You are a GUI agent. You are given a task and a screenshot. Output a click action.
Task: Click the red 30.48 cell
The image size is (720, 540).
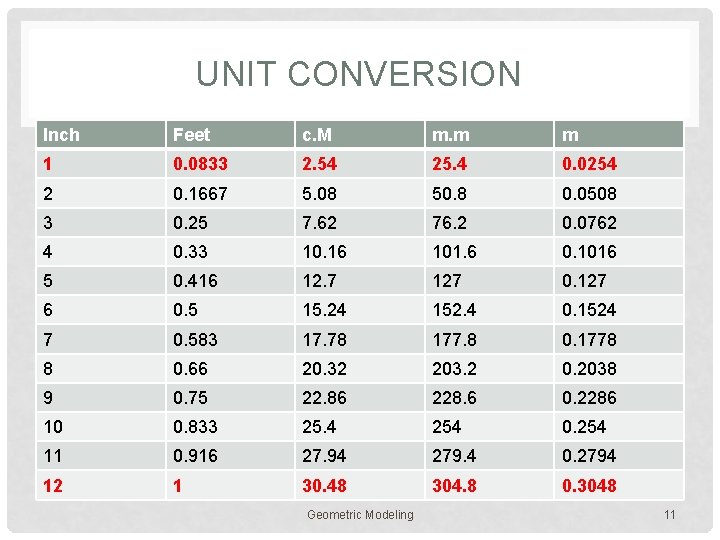coord(324,486)
